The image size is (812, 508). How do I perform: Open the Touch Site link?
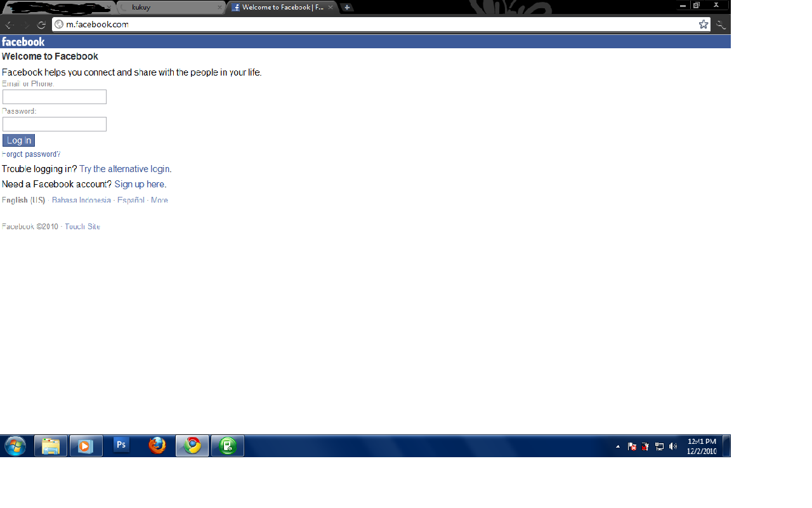tap(82, 227)
